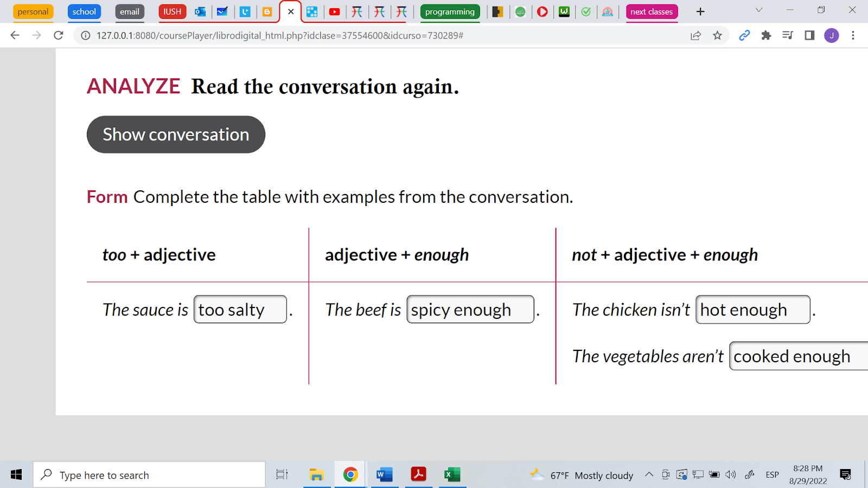
Task: Open Excel from the taskbar
Action: tap(452, 475)
